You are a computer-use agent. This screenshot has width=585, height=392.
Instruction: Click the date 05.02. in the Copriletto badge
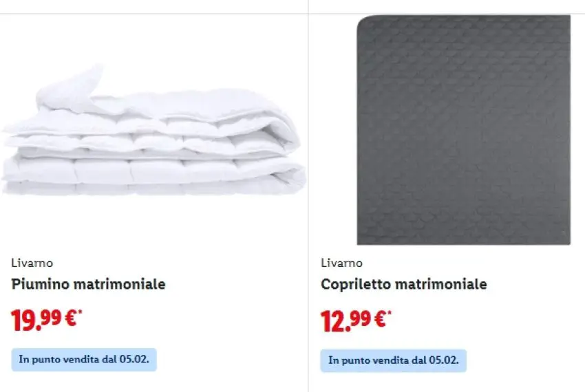[444, 360]
